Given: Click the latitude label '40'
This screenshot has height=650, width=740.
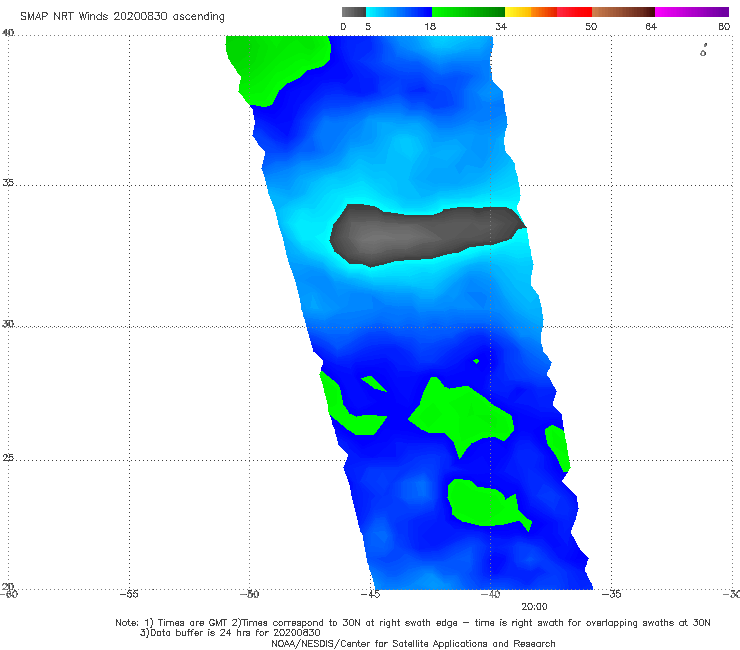Looking at the screenshot, I should click(8, 32).
